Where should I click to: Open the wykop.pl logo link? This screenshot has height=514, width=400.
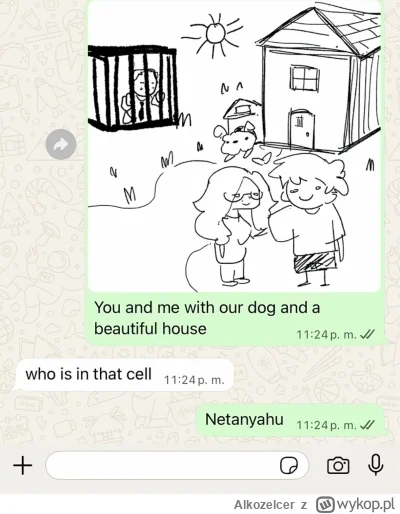point(355,504)
